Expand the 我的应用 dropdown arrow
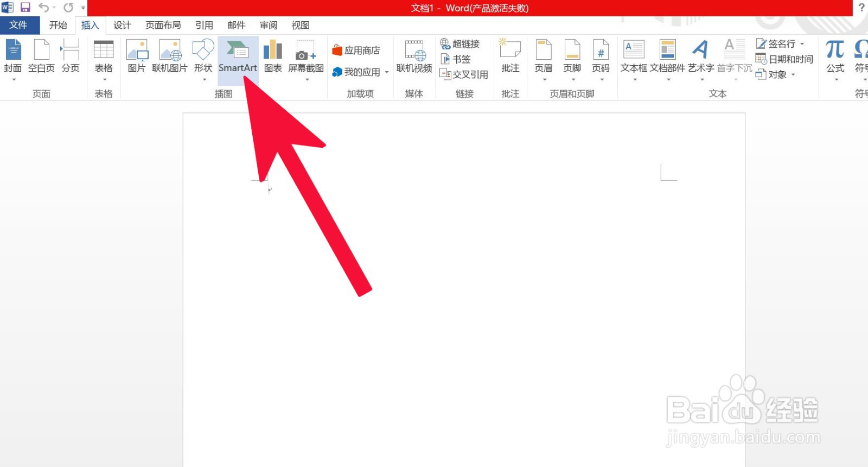868x467 pixels. click(x=387, y=72)
